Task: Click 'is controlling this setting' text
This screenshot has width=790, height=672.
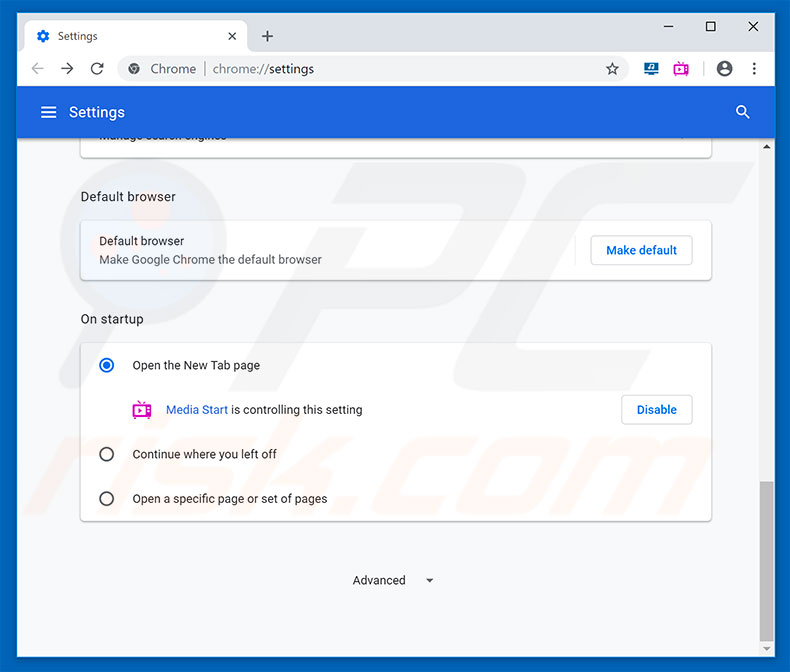Action: tap(297, 410)
